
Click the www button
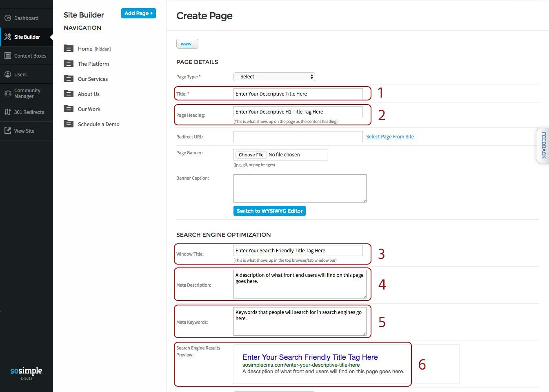pos(187,44)
